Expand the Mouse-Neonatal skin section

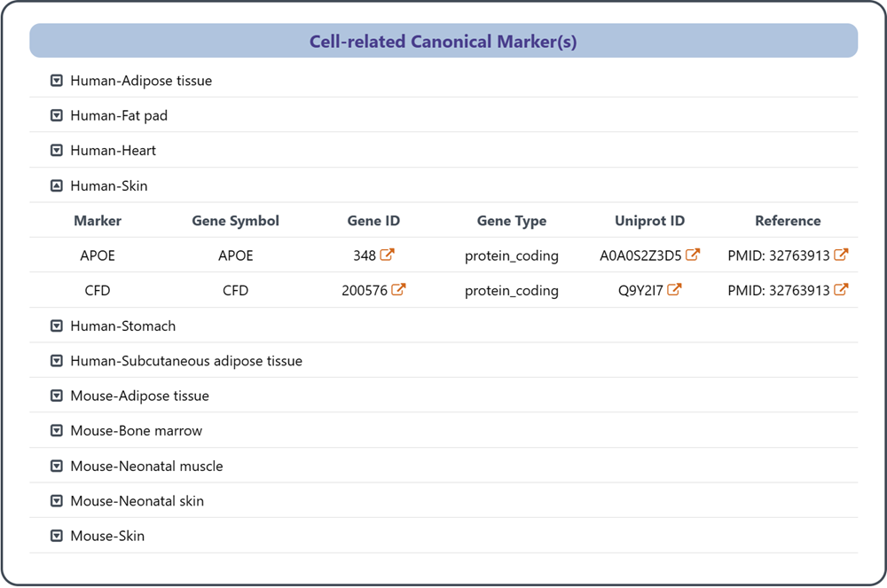coord(57,501)
